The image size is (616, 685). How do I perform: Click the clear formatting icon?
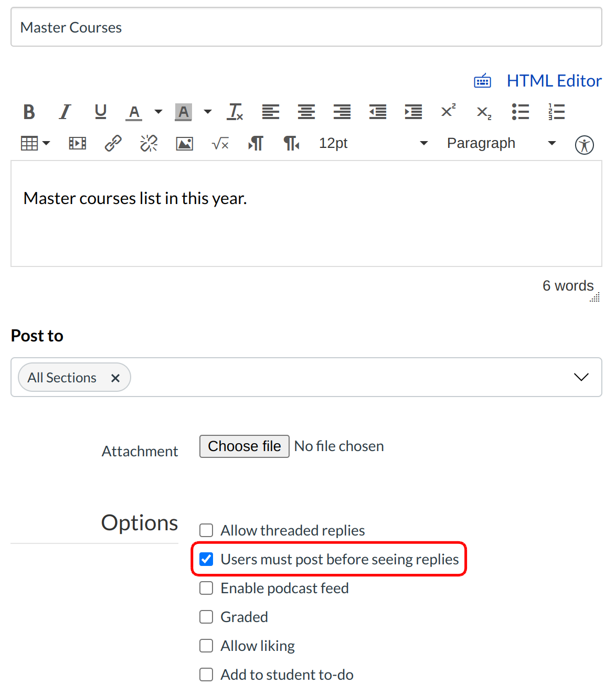235,112
